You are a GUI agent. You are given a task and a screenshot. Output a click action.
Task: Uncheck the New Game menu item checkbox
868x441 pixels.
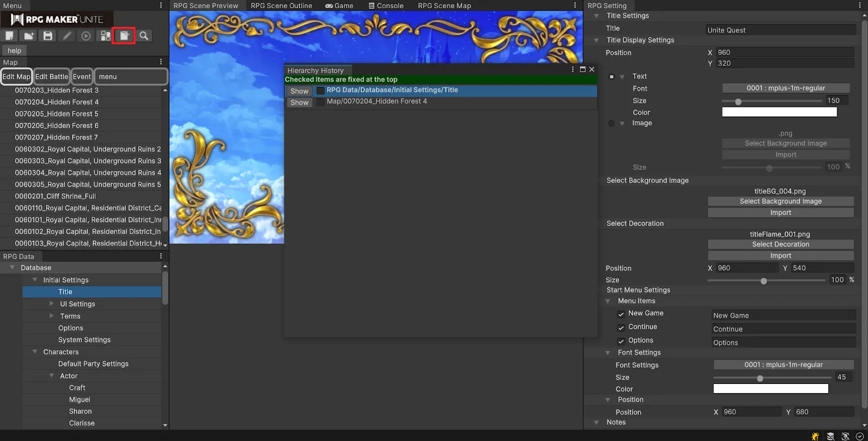(x=621, y=314)
